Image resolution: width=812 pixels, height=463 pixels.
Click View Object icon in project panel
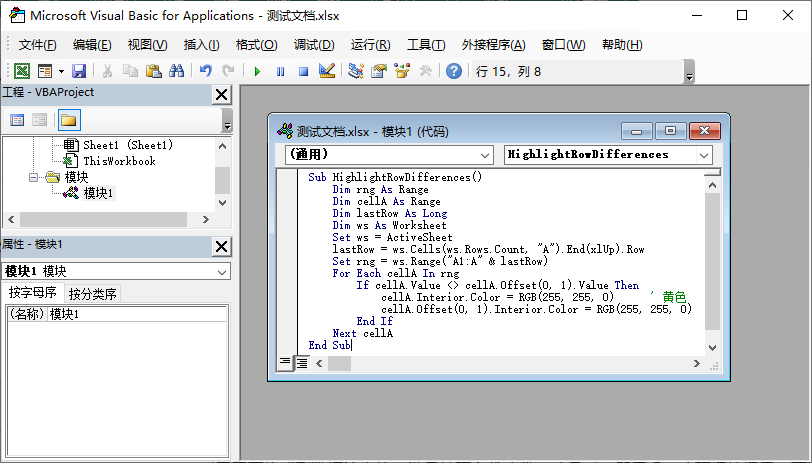[40, 120]
